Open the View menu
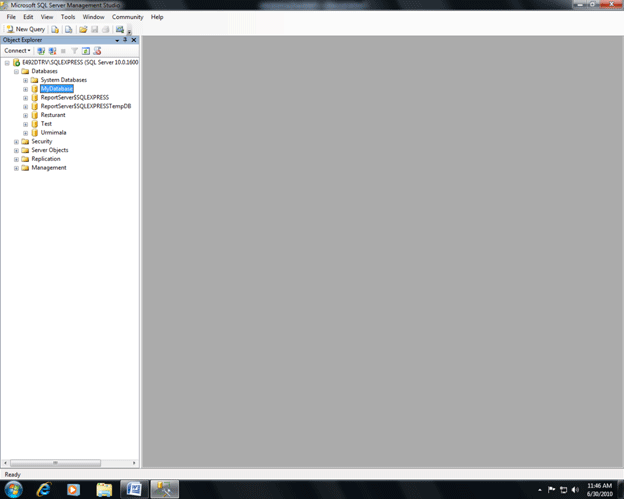The image size is (624, 499). pos(47,17)
